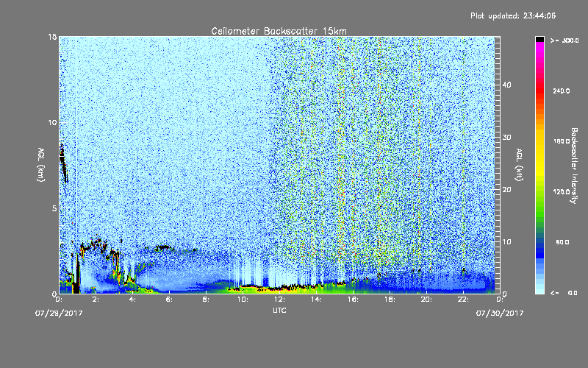This screenshot has height=368, width=588.
Task: Click the black top swatch of the colorbar
Action: pyautogui.click(x=539, y=39)
